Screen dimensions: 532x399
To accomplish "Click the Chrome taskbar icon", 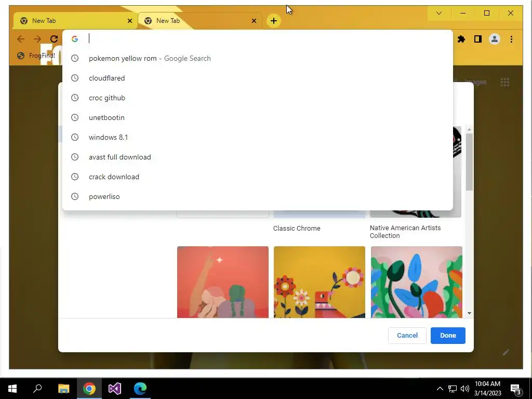I will [89, 389].
